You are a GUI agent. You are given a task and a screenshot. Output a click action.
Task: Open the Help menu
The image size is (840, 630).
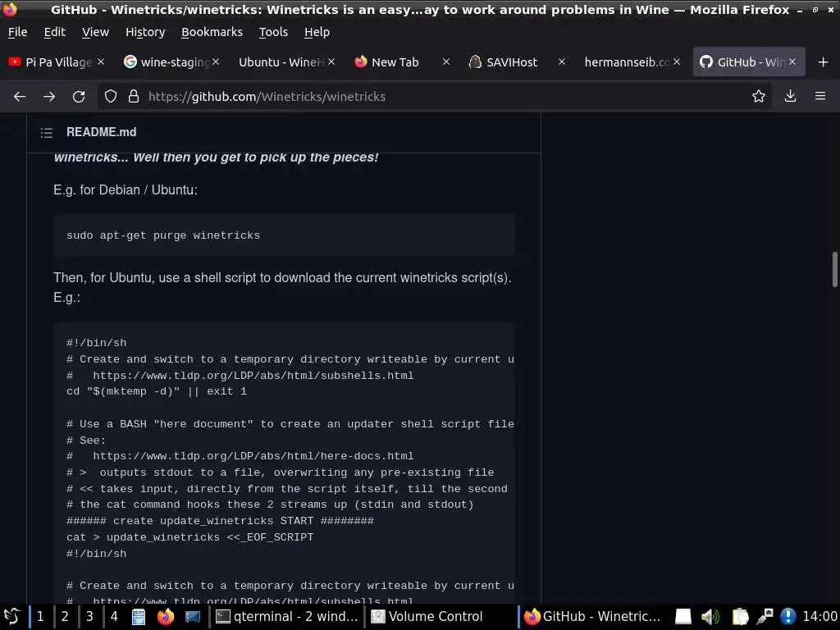coord(317,32)
